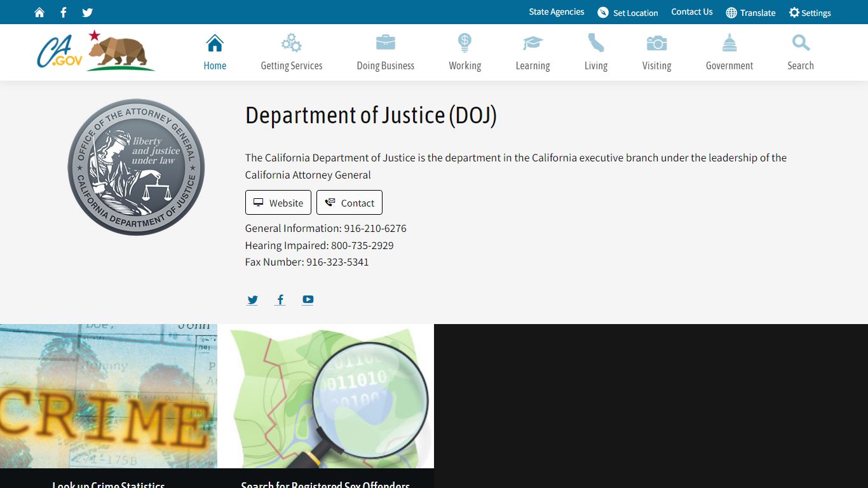Click the Set Location compass icon
The image size is (868, 488).
point(603,13)
